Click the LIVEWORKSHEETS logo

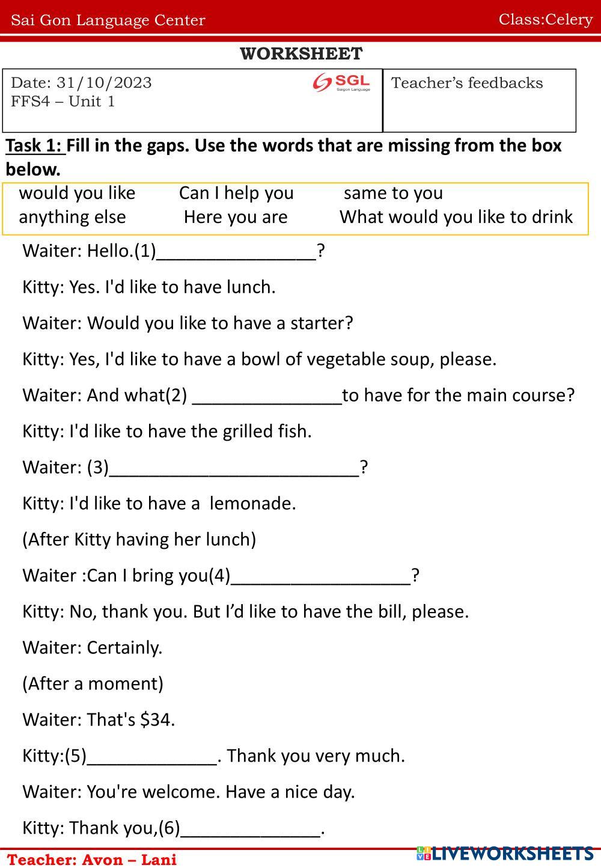(x=505, y=854)
